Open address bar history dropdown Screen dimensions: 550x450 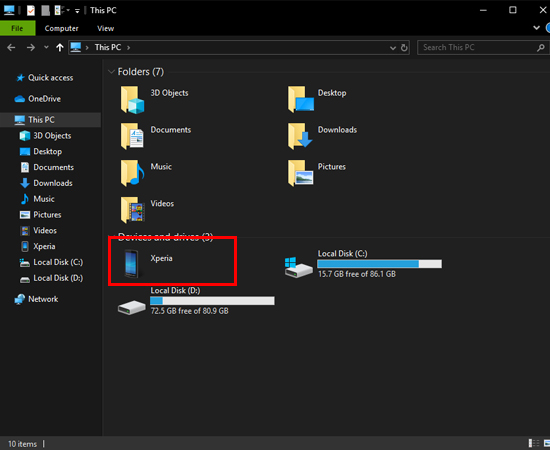coord(393,48)
